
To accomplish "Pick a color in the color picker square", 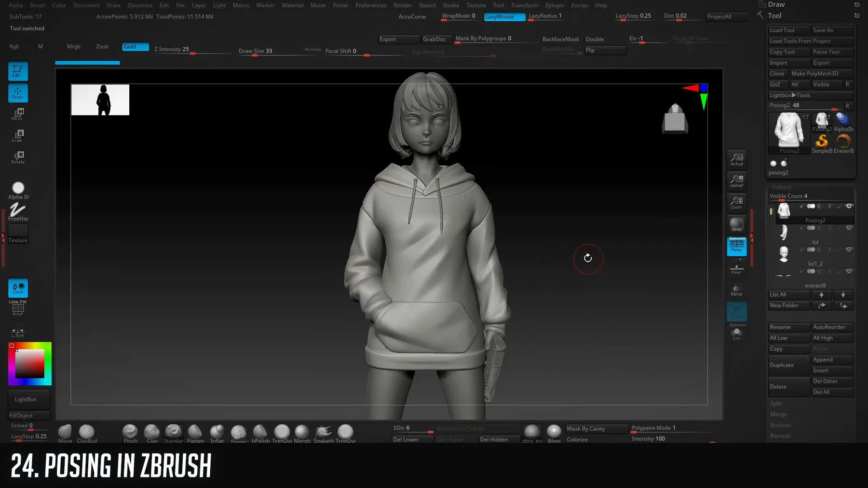I will coord(30,364).
